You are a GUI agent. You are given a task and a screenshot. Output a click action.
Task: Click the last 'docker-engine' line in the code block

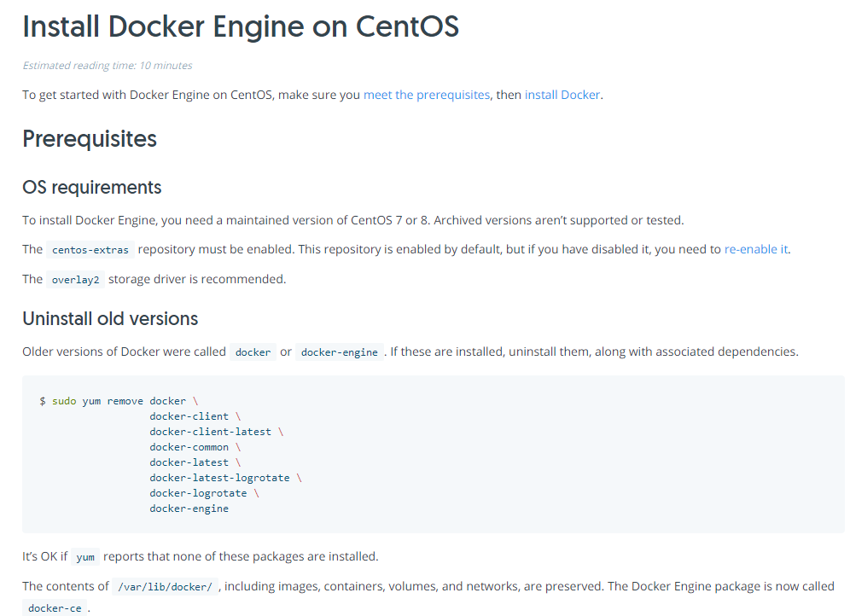189,508
